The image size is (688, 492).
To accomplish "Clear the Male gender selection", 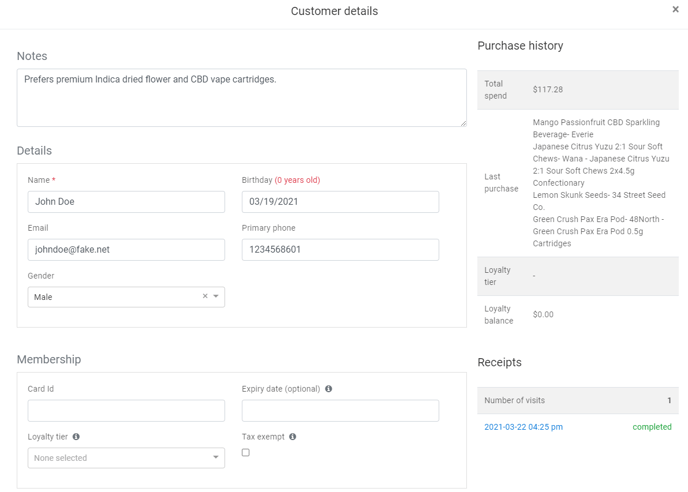I will coord(205,297).
